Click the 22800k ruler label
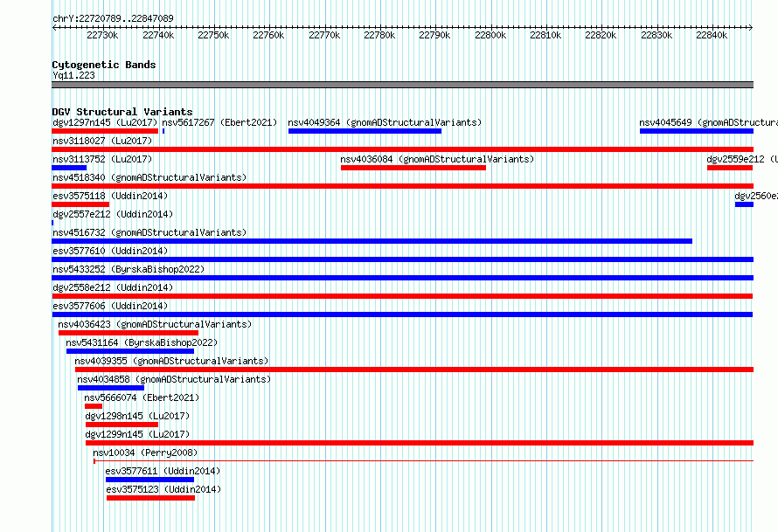The width and height of the screenshot is (778, 532). click(x=490, y=35)
